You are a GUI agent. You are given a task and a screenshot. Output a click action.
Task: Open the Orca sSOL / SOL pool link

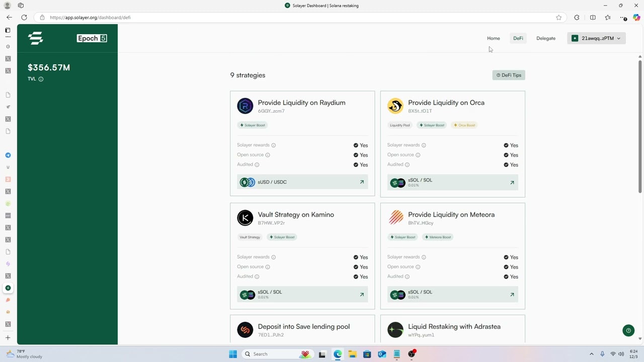point(452,183)
